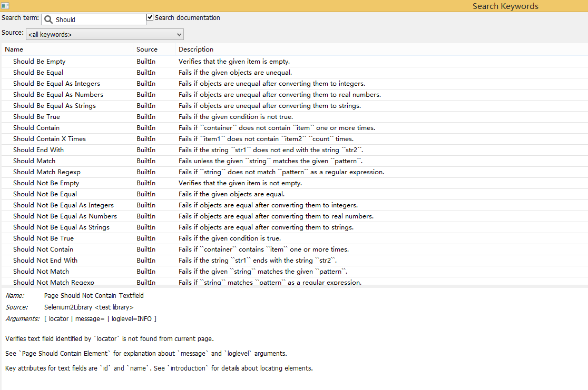Click the application icon in title bar

coord(5,6)
